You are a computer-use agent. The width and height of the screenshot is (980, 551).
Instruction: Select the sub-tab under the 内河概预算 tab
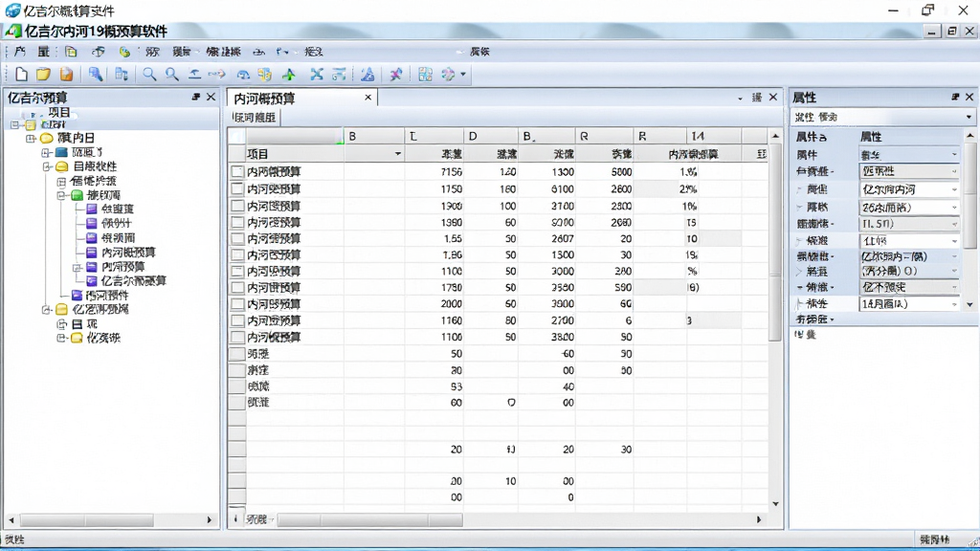click(x=255, y=118)
